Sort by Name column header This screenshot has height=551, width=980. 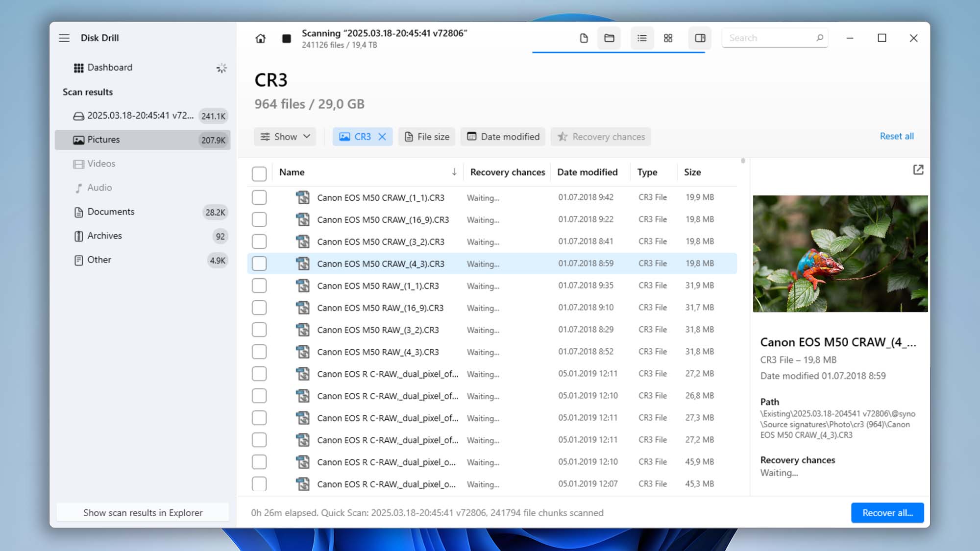coord(292,172)
